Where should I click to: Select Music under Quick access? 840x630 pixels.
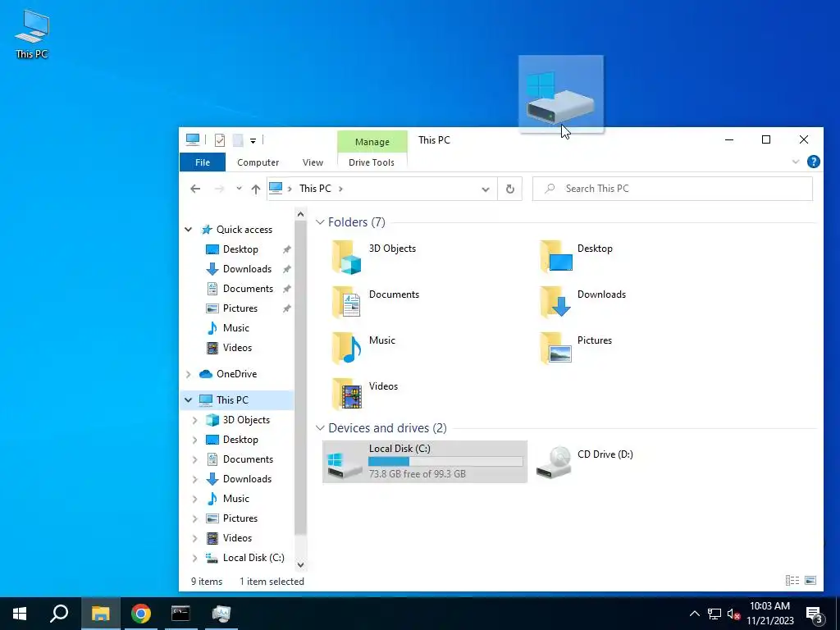pos(235,328)
